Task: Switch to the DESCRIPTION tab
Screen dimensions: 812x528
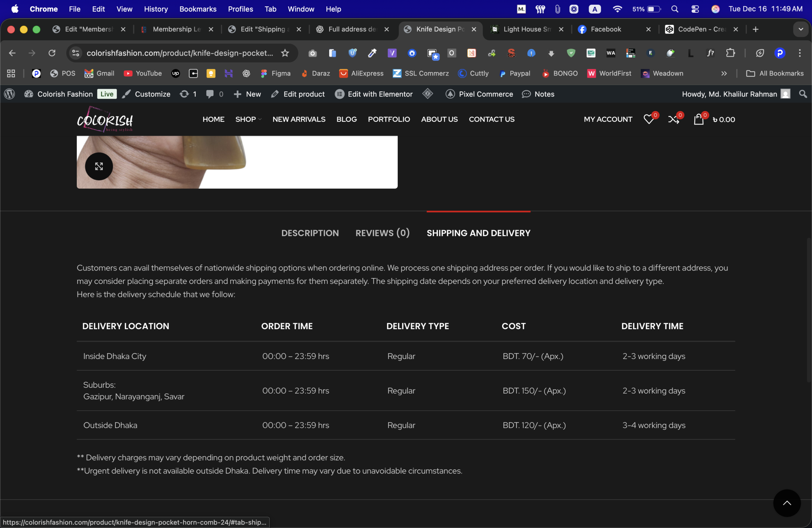Action: point(310,233)
